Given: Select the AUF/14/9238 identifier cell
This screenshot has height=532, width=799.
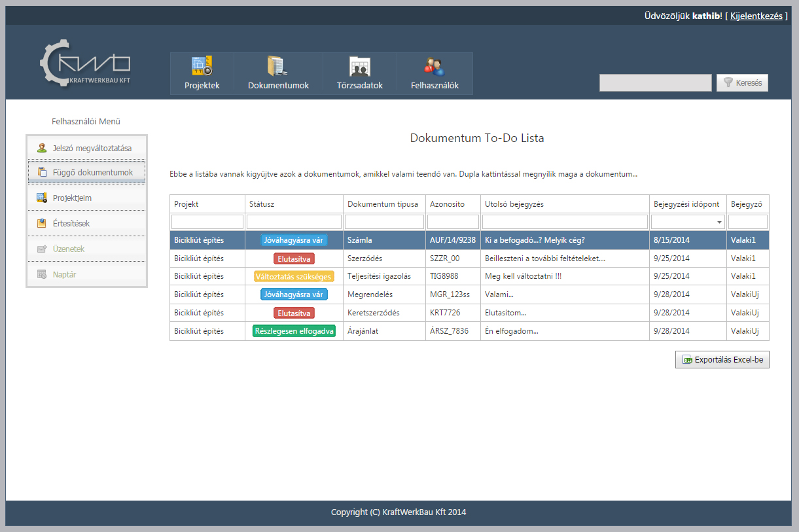Looking at the screenshot, I should [x=453, y=240].
